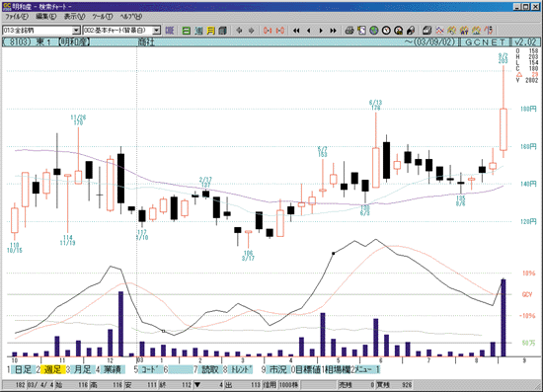This screenshot has width=543, height=392.
Task: Click the 180円 price axis label
Action: (528, 109)
